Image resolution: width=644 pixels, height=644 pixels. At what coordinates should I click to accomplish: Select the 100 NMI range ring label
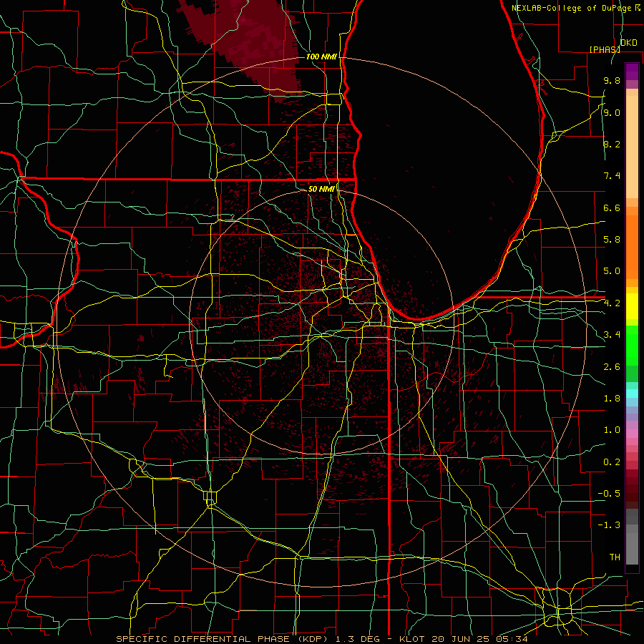click(321, 57)
